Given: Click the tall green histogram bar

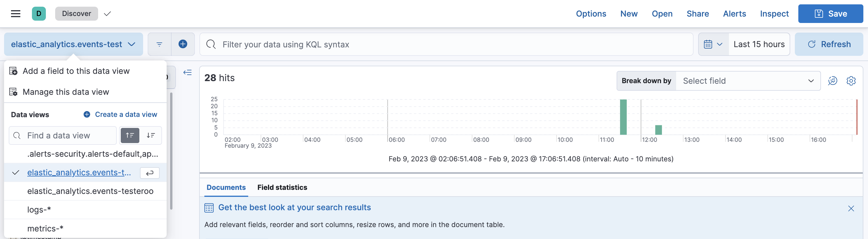Looking at the screenshot, I should point(623,117).
